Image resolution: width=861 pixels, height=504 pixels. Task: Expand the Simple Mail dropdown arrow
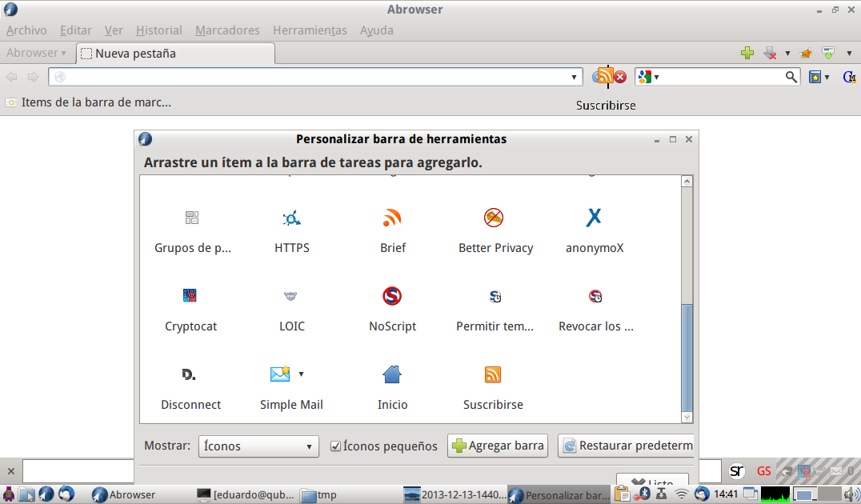[302, 374]
